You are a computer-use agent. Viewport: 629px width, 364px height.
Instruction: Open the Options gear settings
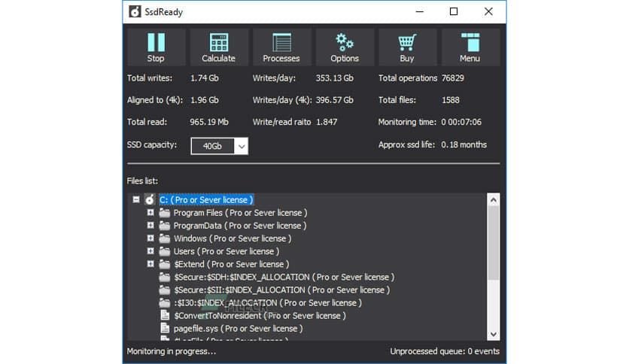point(345,47)
